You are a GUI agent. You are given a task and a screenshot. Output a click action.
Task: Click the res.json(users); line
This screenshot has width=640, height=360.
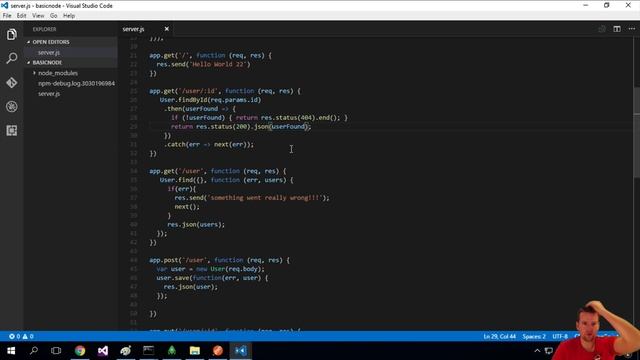(196, 224)
